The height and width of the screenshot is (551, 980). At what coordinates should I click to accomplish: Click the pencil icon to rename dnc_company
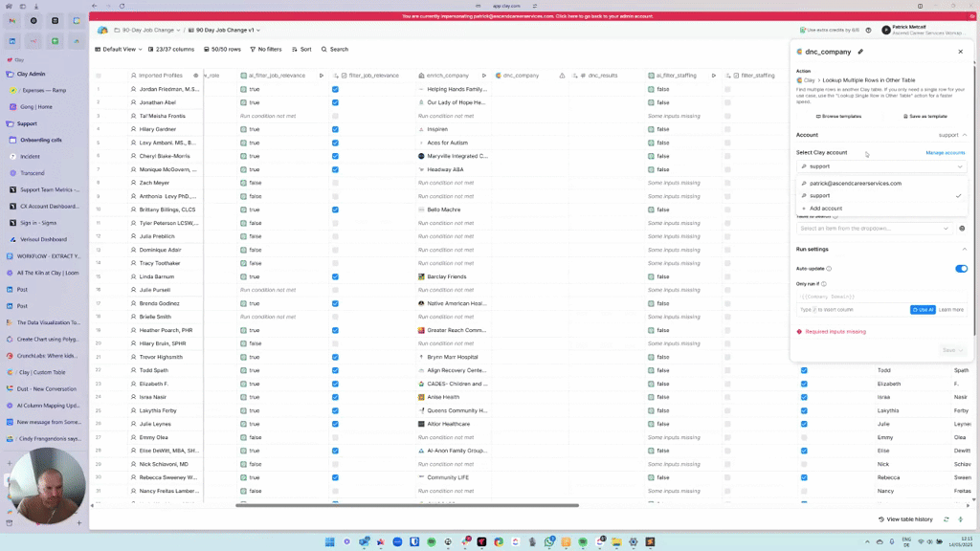coord(860,52)
